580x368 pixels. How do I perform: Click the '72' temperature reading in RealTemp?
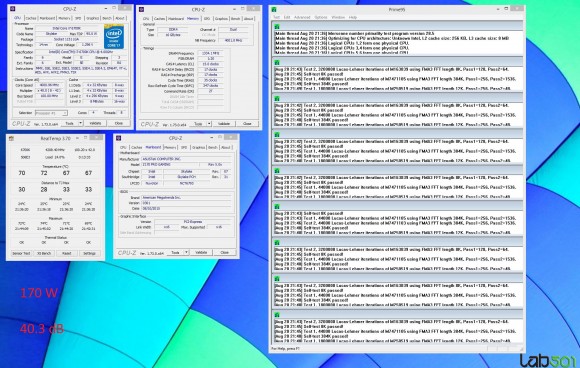point(44,173)
